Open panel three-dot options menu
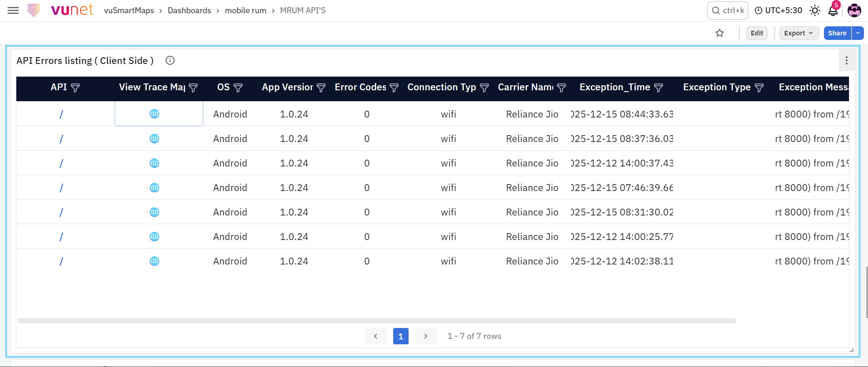This screenshot has height=367, width=868. pos(846,60)
